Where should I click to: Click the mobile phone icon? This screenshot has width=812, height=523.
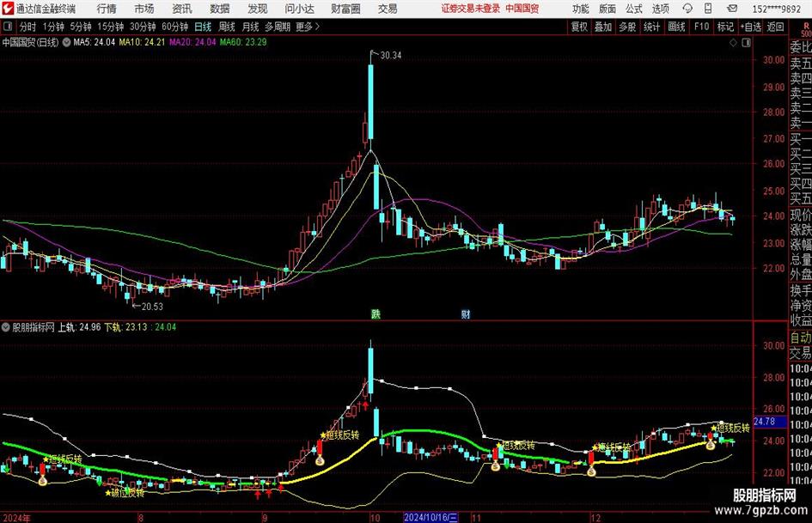pos(708,9)
